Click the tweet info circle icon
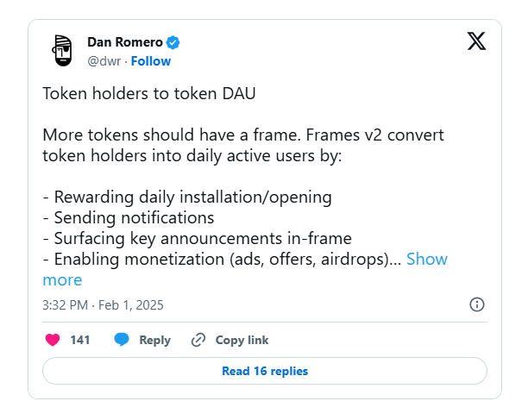528x420 pixels. 476,304
